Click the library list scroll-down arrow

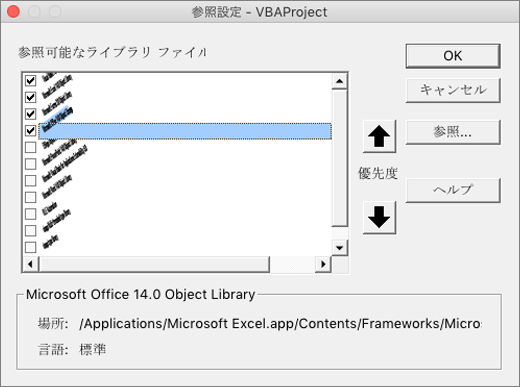340,248
